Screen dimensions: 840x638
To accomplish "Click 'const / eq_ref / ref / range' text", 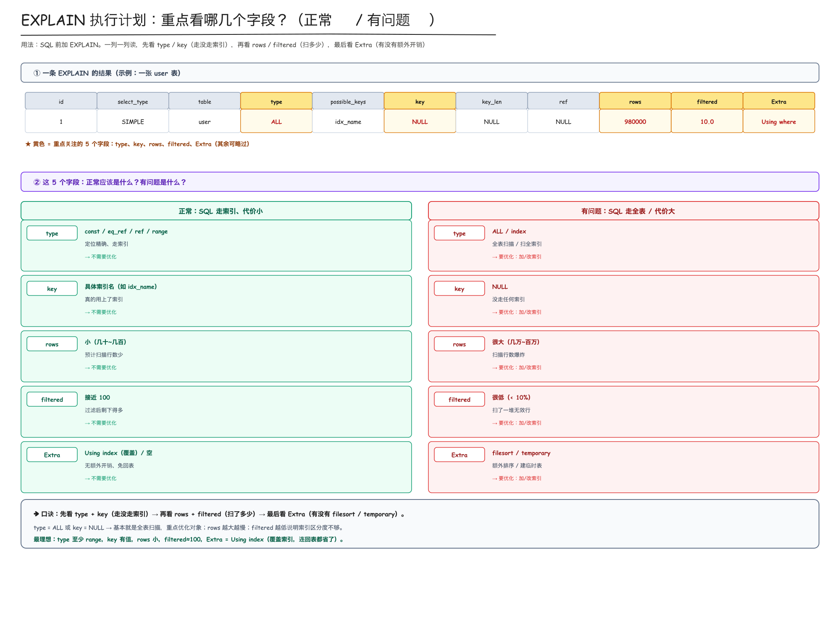I will pos(126,231).
